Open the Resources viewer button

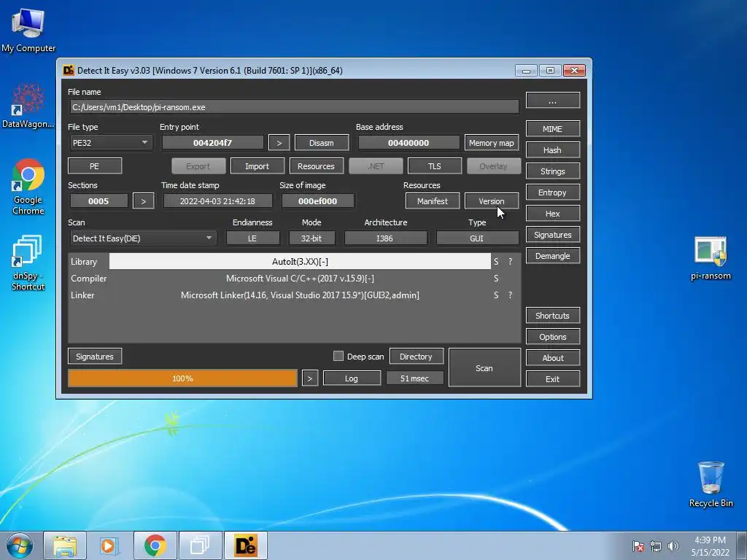click(317, 166)
